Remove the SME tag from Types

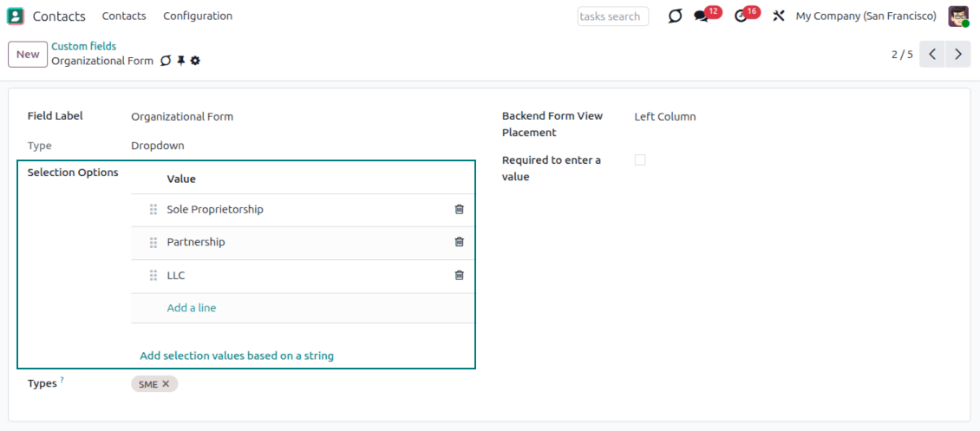[167, 383]
